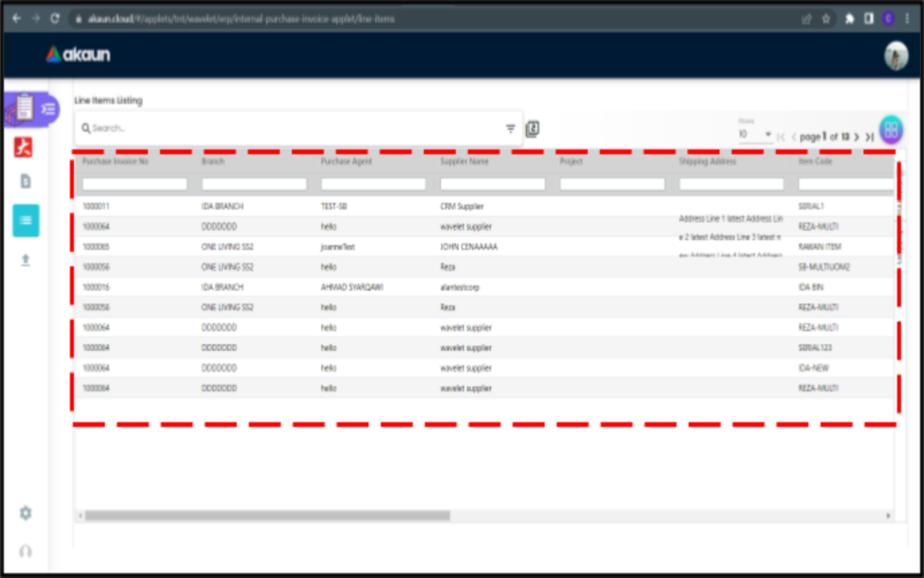Screen dimensions: 924x578
Task: Click the AHMAD SYARQAWI purchase agent cell
Action: pyautogui.click(x=352, y=288)
